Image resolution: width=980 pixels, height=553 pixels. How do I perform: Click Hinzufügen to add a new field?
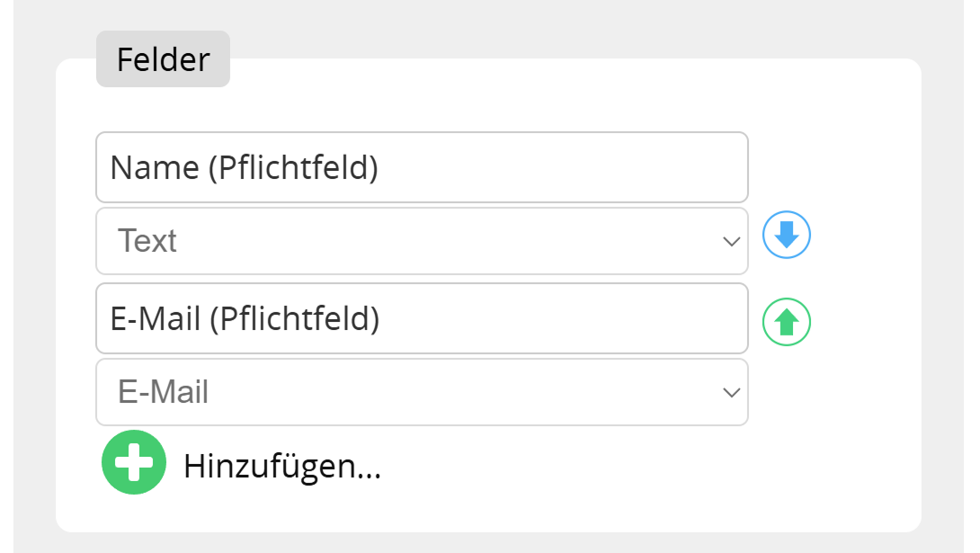pos(281,463)
